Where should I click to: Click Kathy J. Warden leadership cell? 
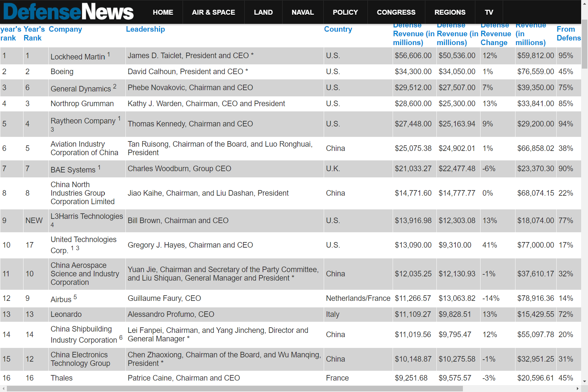coord(224,104)
